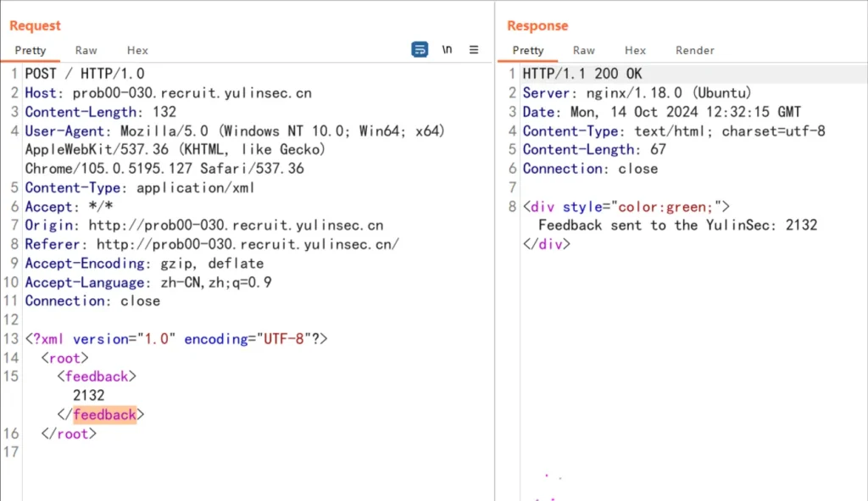The height and width of the screenshot is (501, 868).
Task: Open the Hex tab in Request panel
Action: pos(137,50)
